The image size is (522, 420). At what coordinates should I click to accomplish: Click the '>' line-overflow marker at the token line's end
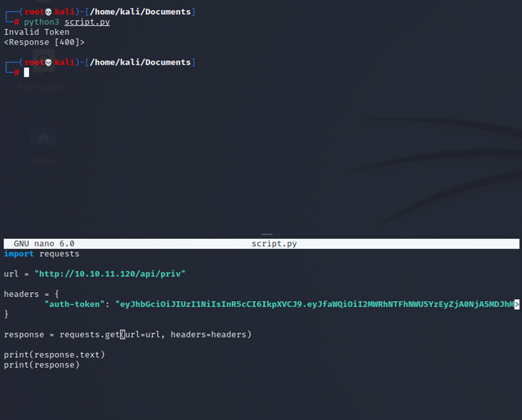517,304
